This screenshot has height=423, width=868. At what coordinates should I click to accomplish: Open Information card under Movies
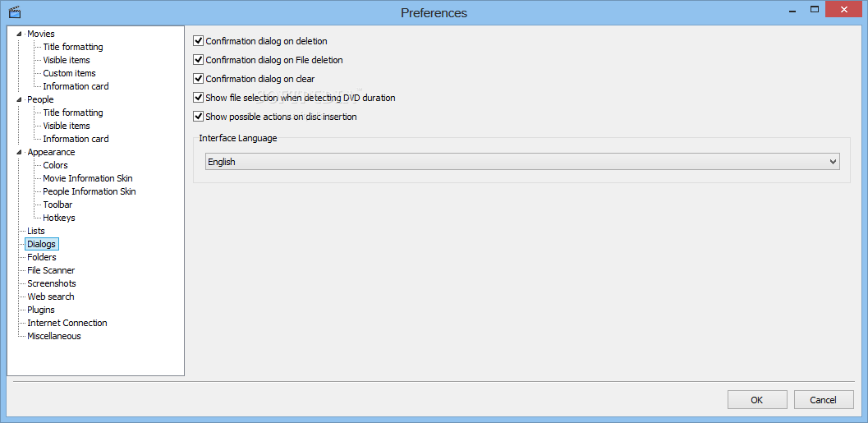click(76, 86)
